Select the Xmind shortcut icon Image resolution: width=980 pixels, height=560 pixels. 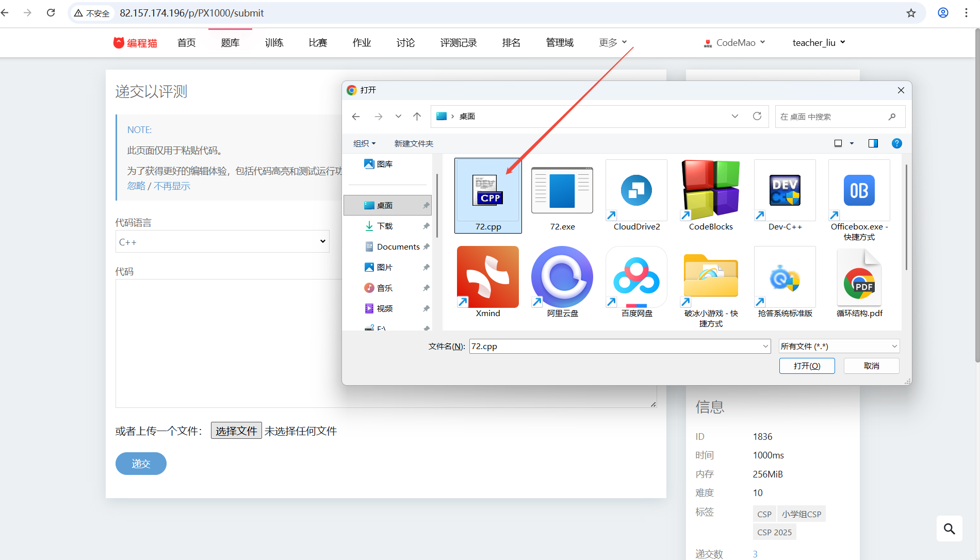point(487,277)
